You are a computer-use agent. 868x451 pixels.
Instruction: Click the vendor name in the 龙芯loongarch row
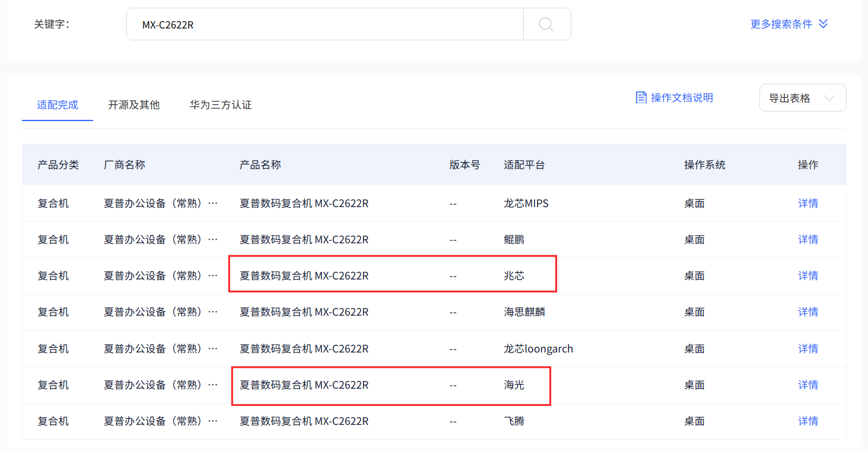[161, 349]
